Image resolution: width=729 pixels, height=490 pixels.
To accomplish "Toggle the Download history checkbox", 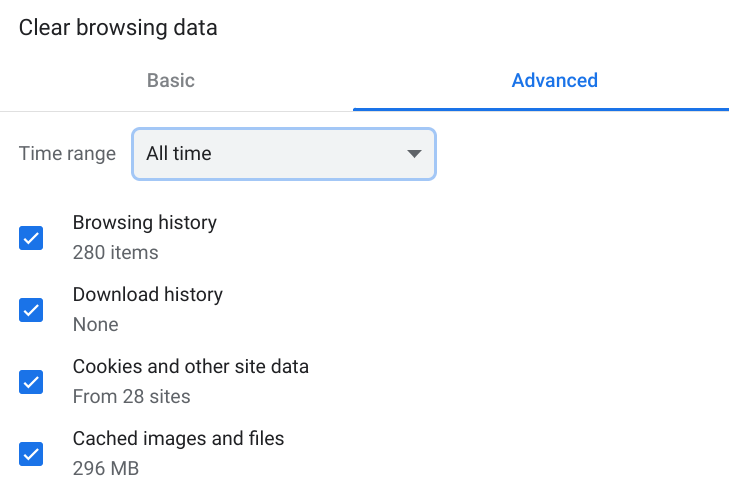I will point(31,310).
